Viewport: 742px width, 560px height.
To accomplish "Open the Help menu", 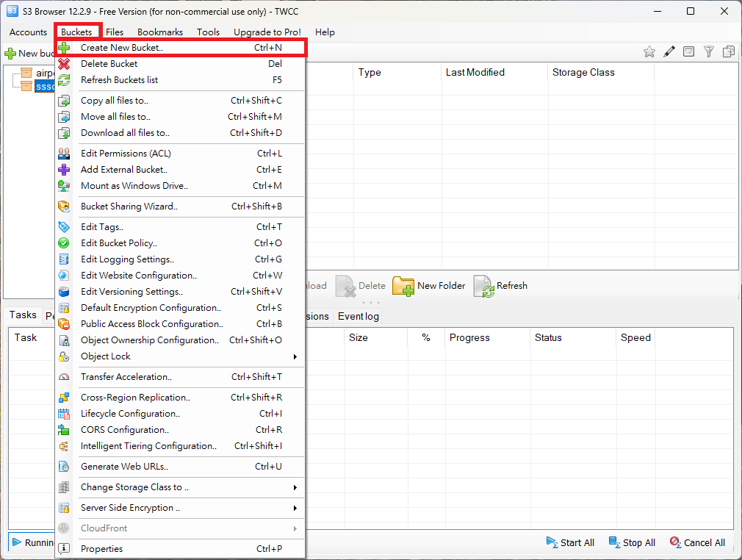I will 325,32.
